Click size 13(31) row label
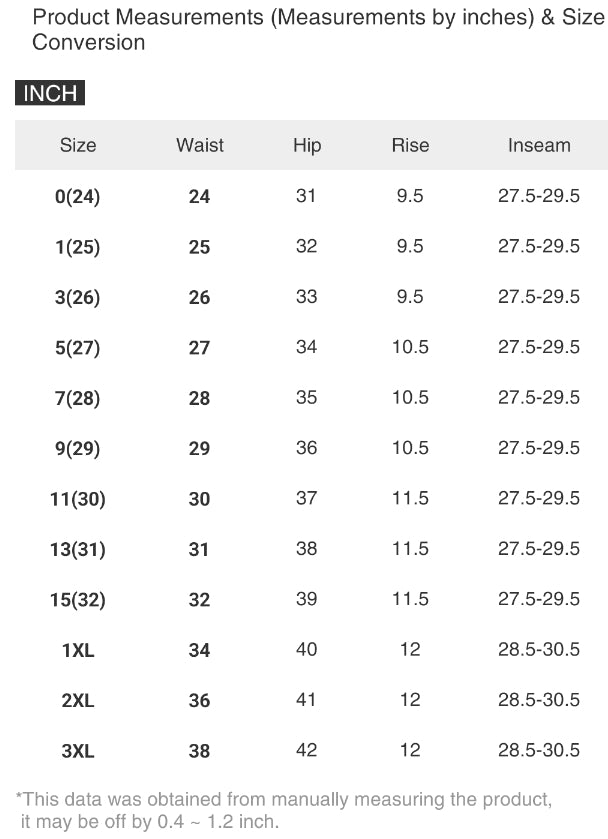 (78, 550)
